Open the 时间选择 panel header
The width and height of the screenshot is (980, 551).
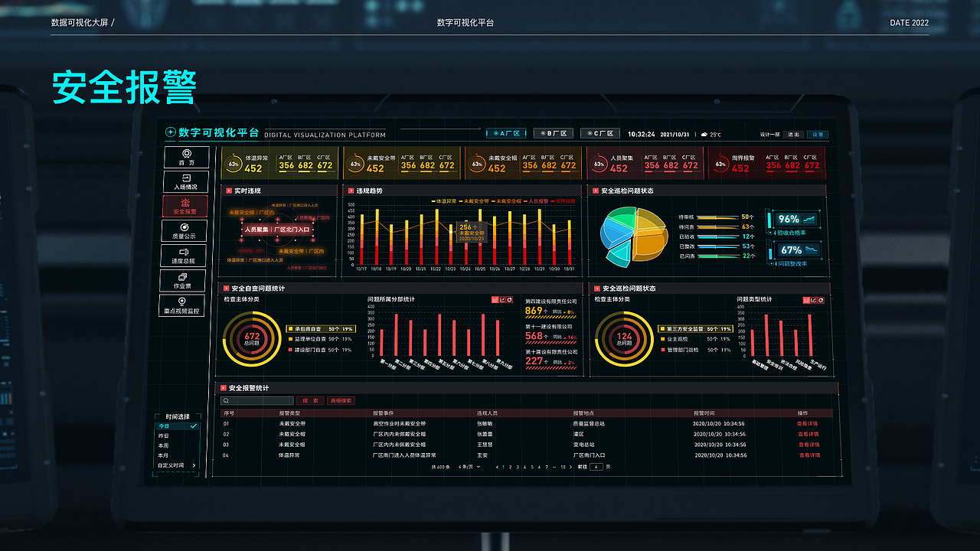[x=178, y=416]
